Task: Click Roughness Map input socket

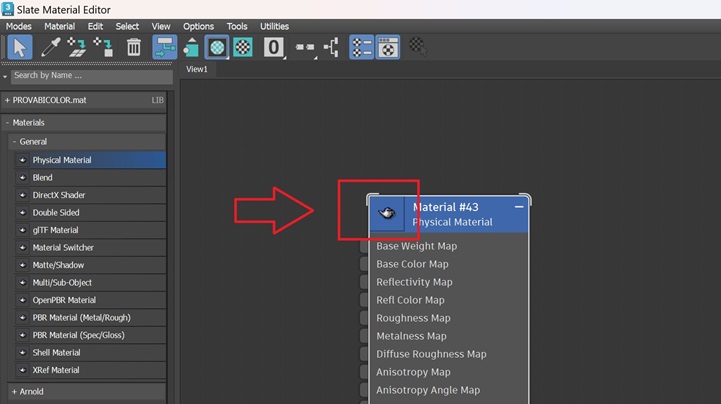Action: (364, 318)
